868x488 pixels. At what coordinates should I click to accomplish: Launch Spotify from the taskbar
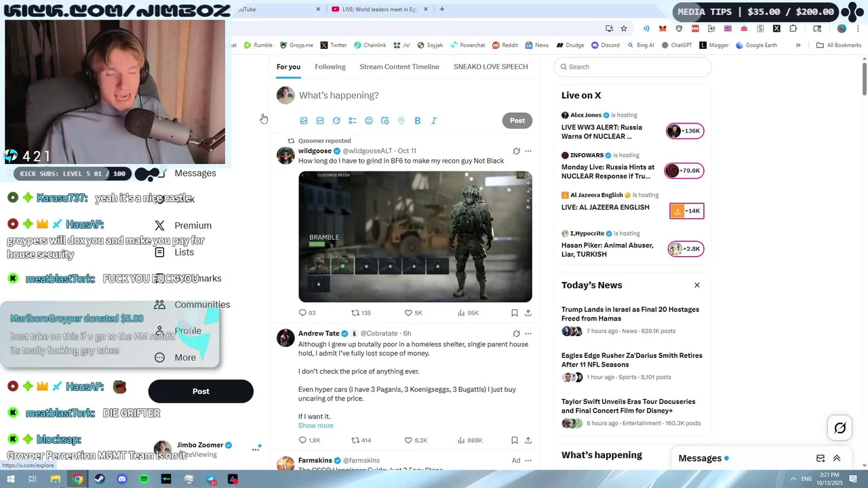tap(144, 479)
